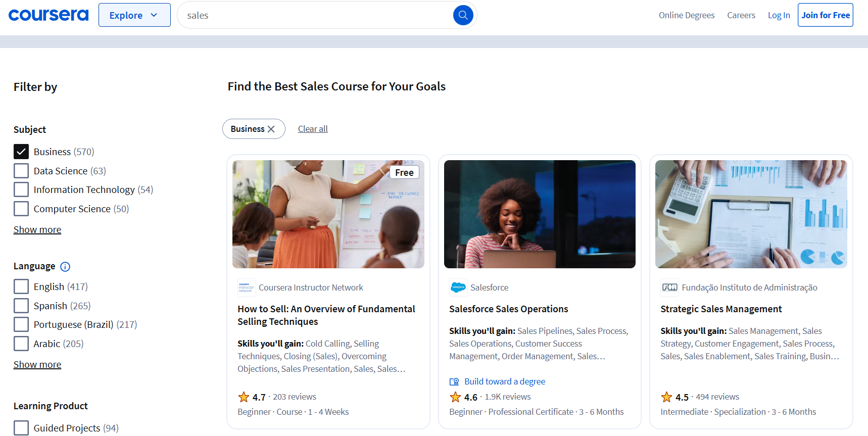The width and height of the screenshot is (868, 436).
Task: Go to Careers in the top navigation
Action: 741,15
